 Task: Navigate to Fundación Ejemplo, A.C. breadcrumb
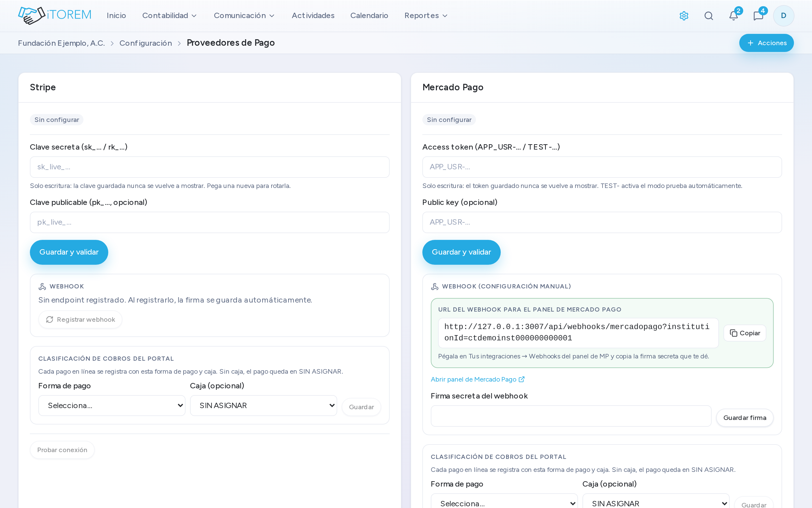[x=61, y=43]
